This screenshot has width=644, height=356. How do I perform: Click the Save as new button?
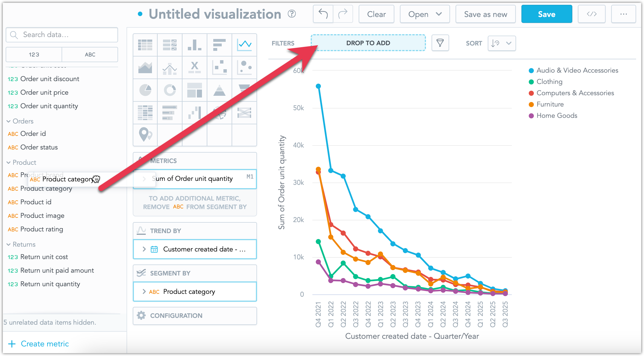[x=485, y=14]
